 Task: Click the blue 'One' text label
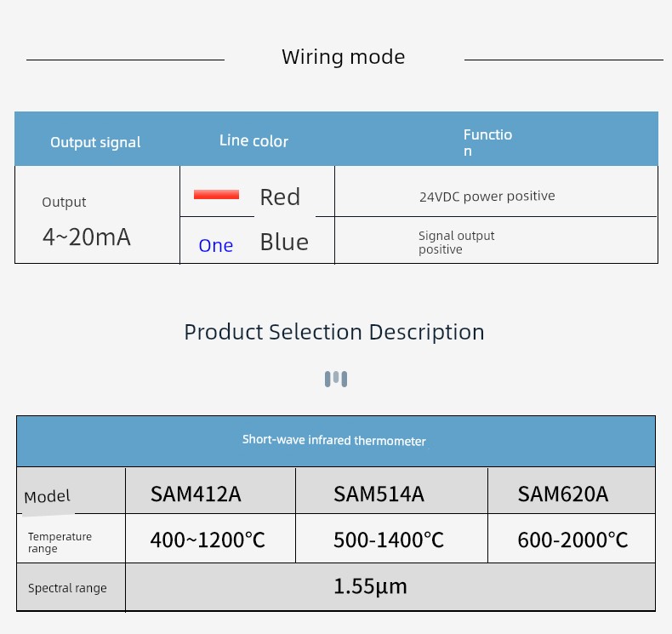tap(216, 246)
